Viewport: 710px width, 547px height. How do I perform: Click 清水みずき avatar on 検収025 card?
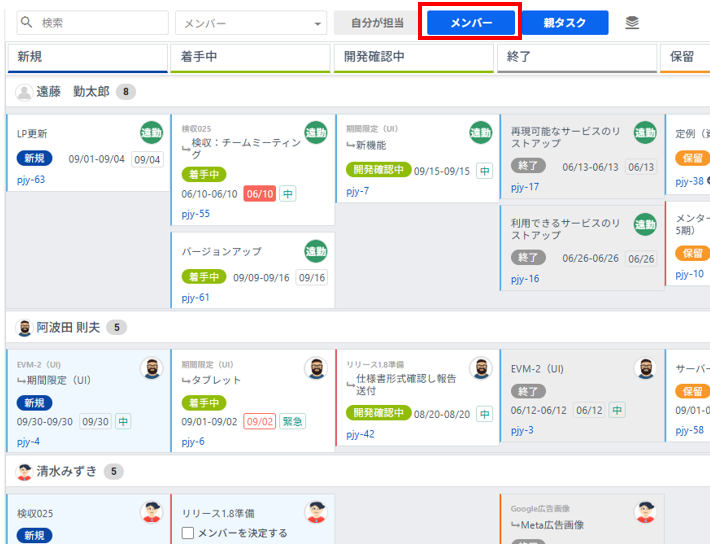(151, 513)
